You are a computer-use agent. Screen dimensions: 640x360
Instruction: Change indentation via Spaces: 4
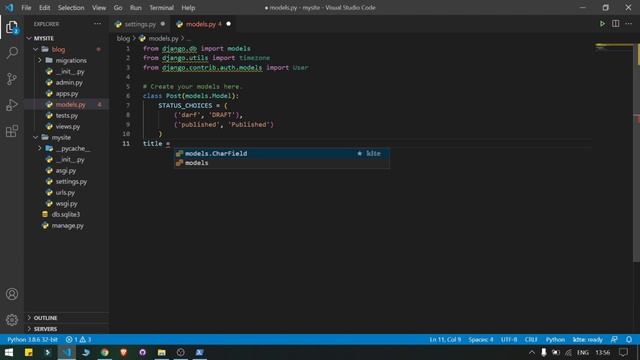pyautogui.click(x=481, y=340)
